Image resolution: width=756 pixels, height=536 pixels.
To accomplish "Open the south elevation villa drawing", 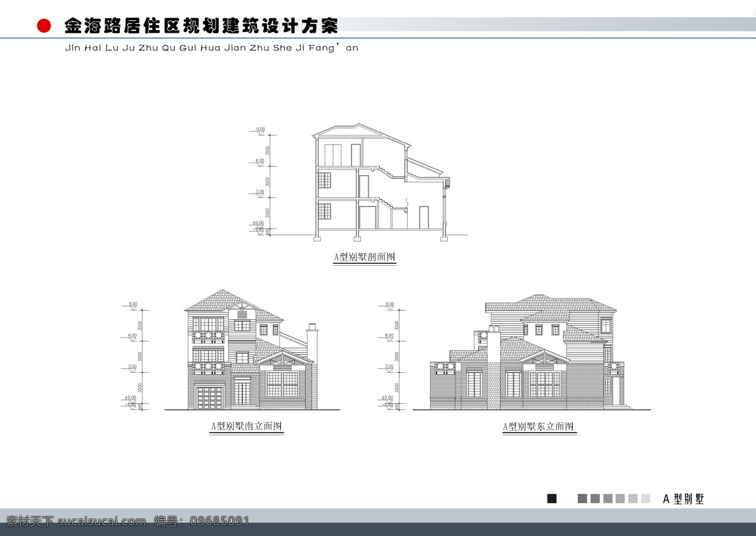I will tap(252, 350).
